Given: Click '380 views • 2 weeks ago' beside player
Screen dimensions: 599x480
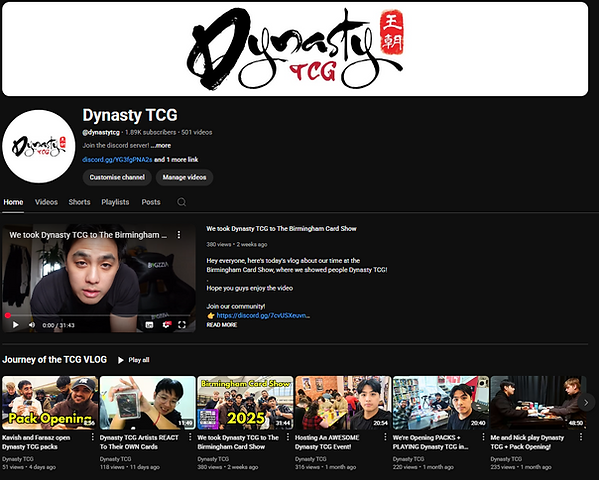Looking at the screenshot, I should coord(237,245).
